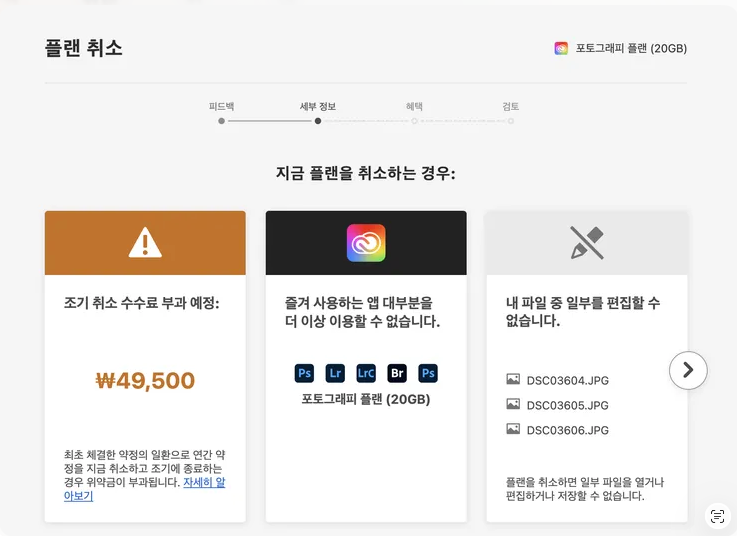Click the image icon beside DSC03606.JPG
Screen dimensions: 737x536
click(x=513, y=429)
